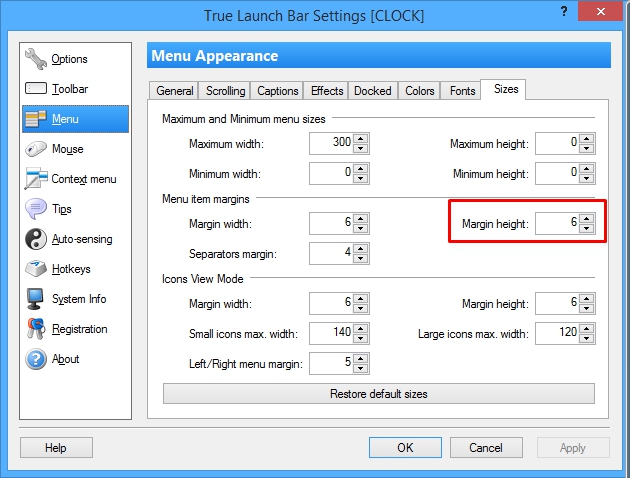This screenshot has width=630, height=478.
Task: Click the Help button
Action: coord(56,447)
